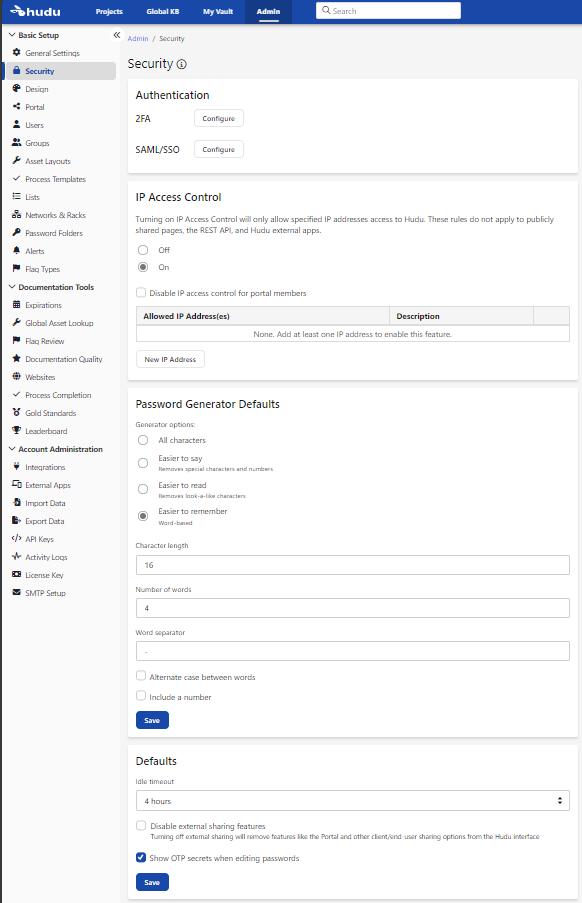Collapse the sidebar with the double chevron

tap(117, 33)
